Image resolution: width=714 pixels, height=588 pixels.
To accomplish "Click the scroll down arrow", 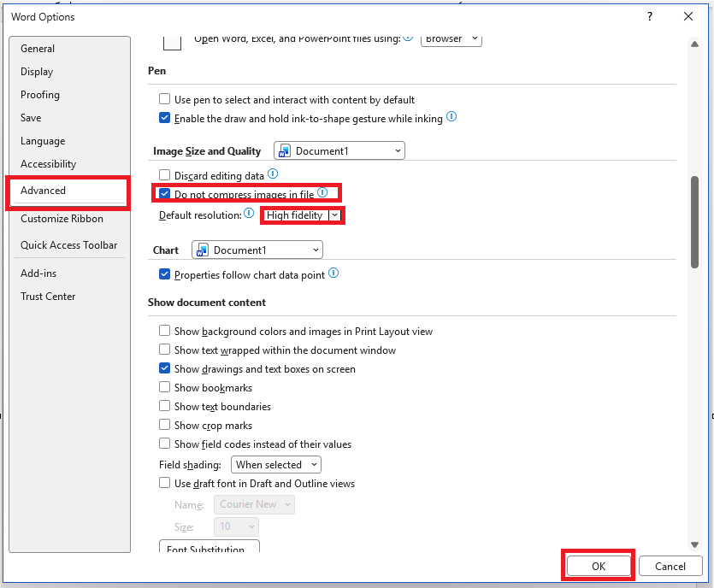I will pos(694,544).
